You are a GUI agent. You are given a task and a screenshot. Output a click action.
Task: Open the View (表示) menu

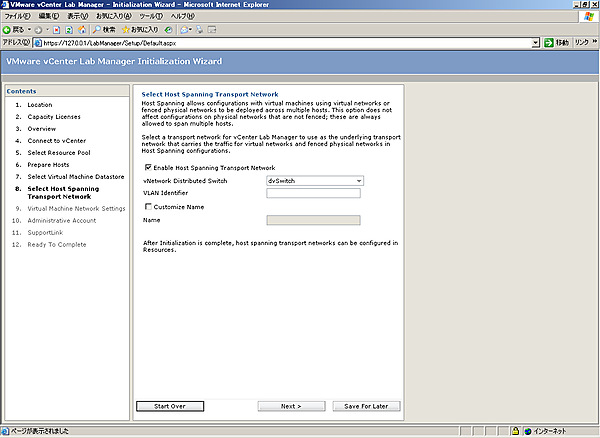(x=78, y=16)
